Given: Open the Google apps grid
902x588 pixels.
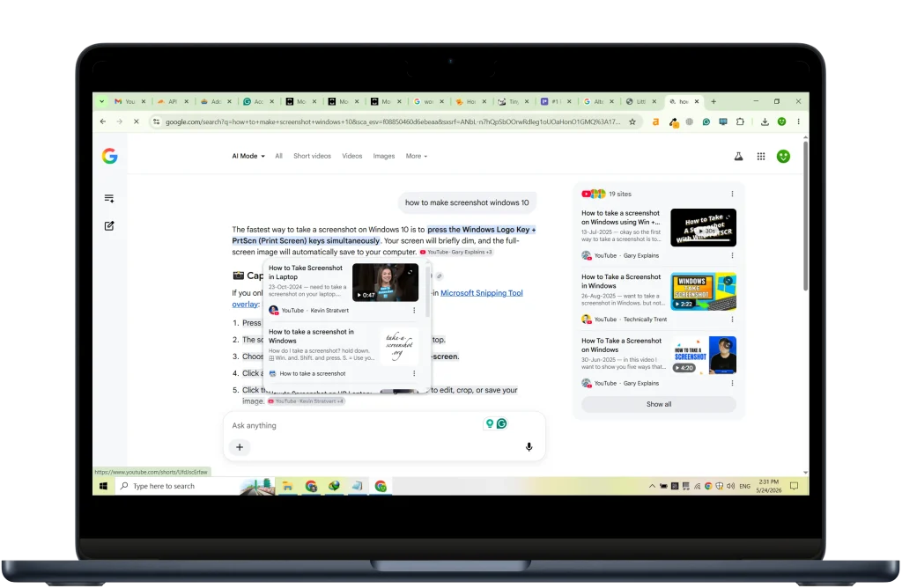Looking at the screenshot, I should click(761, 157).
